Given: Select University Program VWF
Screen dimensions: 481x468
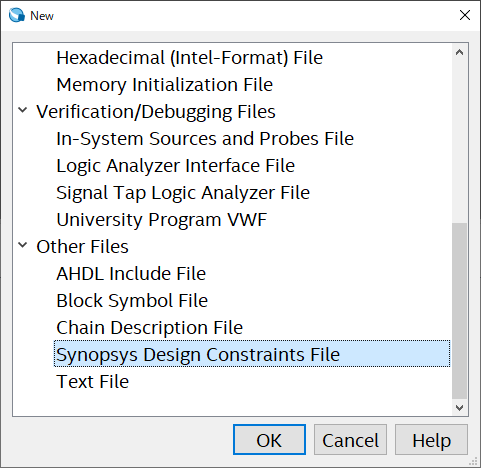Looking at the screenshot, I should point(162,220).
